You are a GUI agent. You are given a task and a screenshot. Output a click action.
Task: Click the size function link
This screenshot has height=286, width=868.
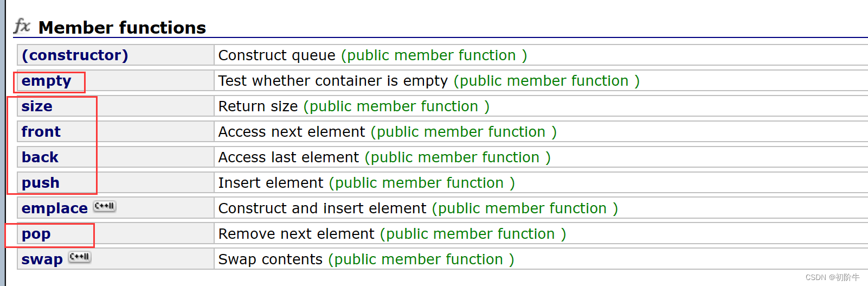pos(37,106)
